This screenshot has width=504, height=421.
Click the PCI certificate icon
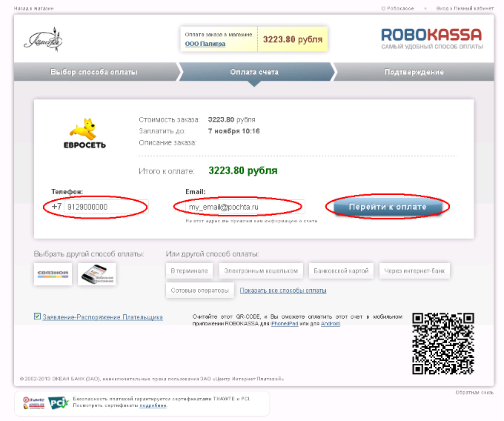pyautogui.click(x=58, y=402)
